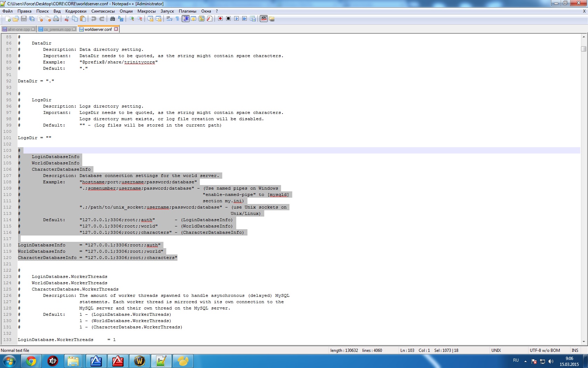Show hidden tray icons arrow

[525, 361]
